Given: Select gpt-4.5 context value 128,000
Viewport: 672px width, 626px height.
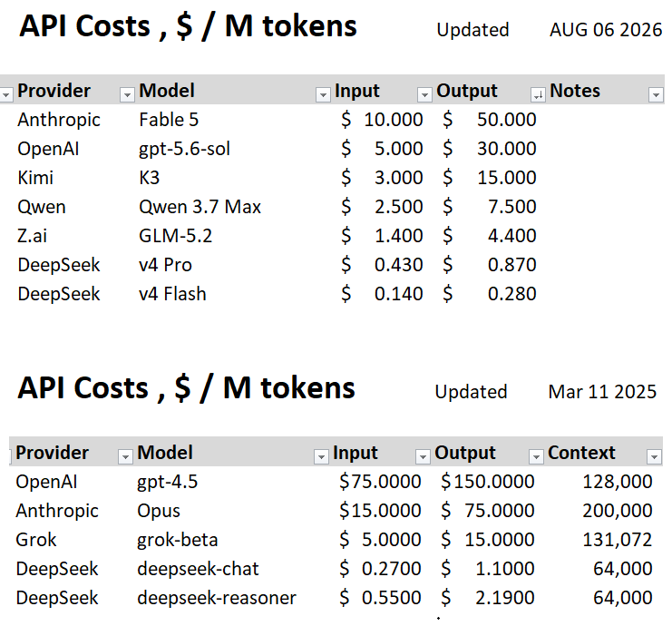Looking at the screenshot, I should [x=618, y=482].
